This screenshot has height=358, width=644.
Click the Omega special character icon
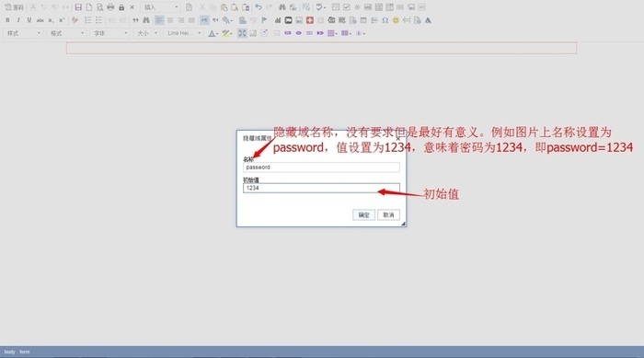(385, 20)
